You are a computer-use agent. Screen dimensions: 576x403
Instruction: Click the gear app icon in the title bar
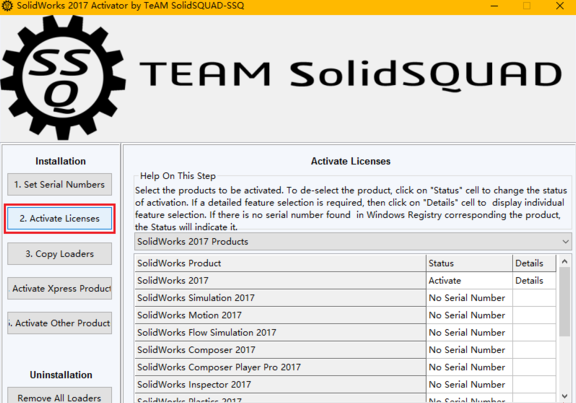coord(7,6)
